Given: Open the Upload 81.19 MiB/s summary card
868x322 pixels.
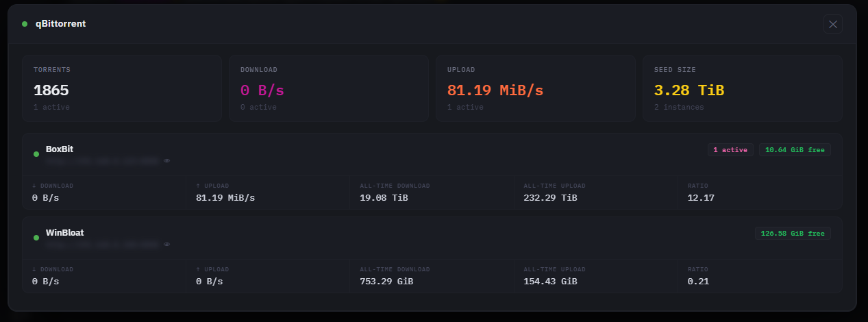Looking at the screenshot, I should tap(536, 88).
